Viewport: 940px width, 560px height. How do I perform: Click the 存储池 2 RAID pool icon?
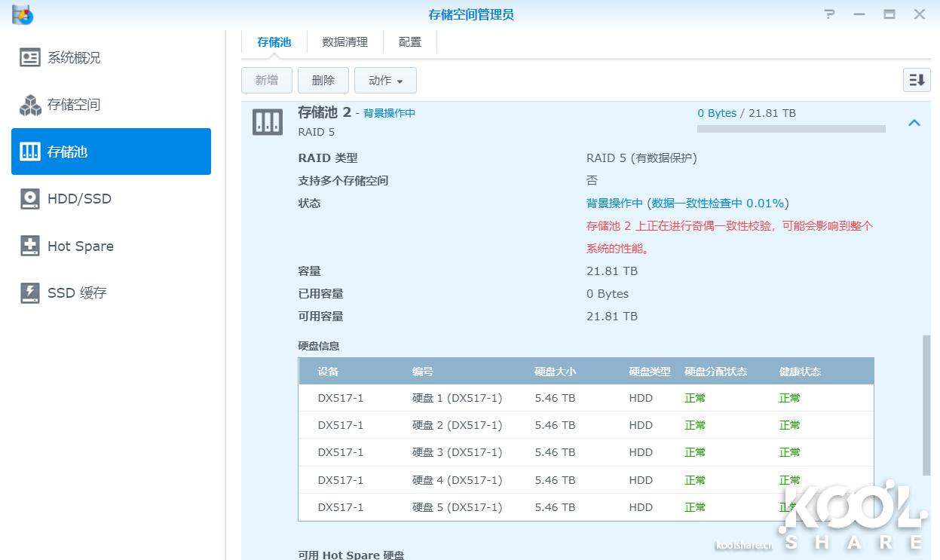click(x=267, y=121)
